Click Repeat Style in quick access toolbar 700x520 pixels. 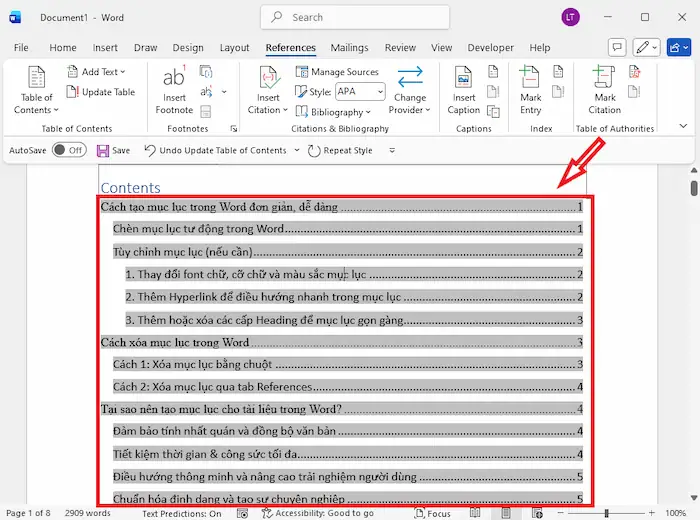[340, 150]
